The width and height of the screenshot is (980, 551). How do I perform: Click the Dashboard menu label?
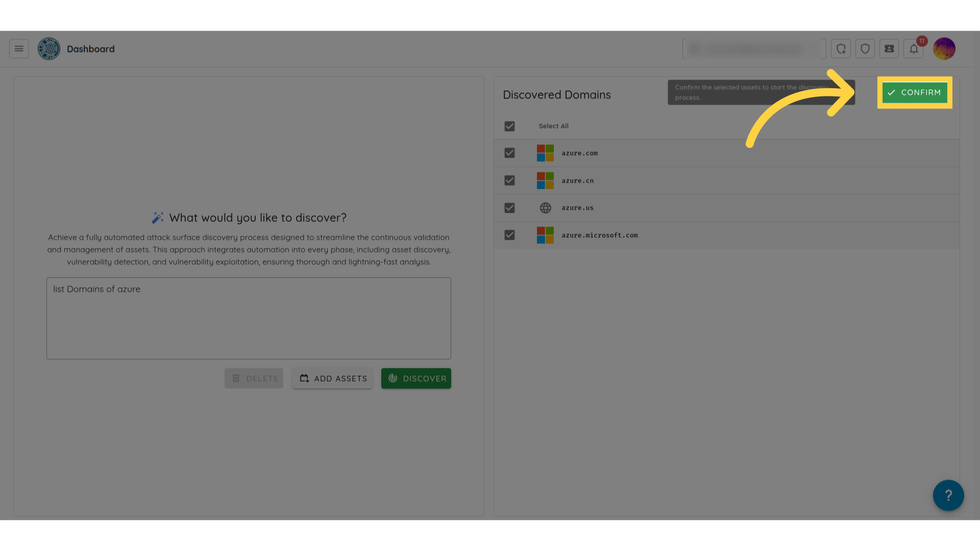(x=90, y=48)
